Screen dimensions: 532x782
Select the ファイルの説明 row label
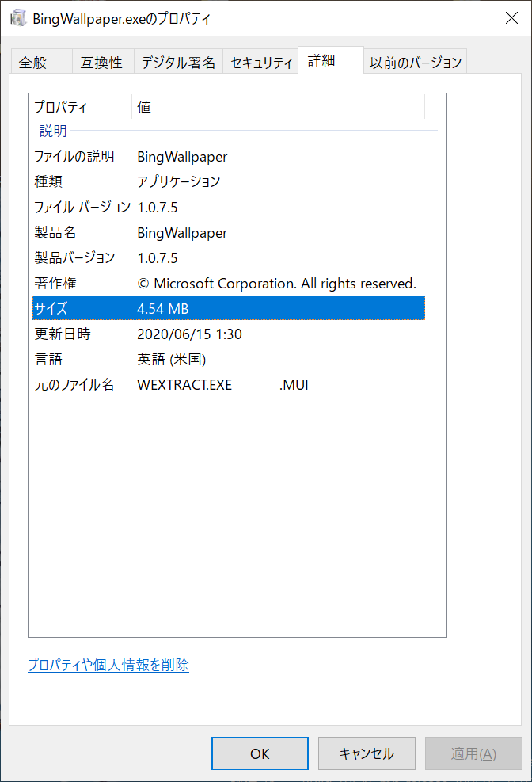coord(74,157)
